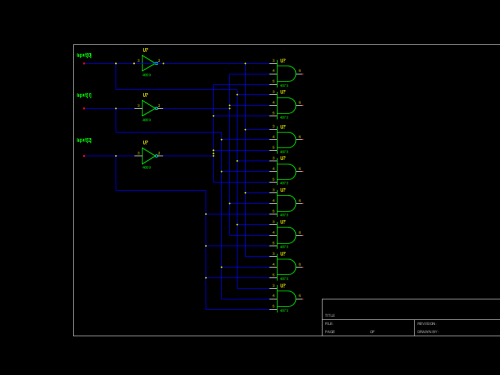Select the top green input net label
Viewport: 500px width, 375px height.
(84, 55)
